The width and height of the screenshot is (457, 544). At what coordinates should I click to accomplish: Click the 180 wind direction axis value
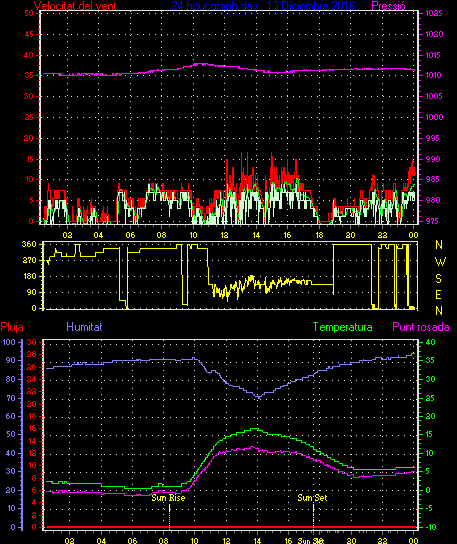[29, 277]
